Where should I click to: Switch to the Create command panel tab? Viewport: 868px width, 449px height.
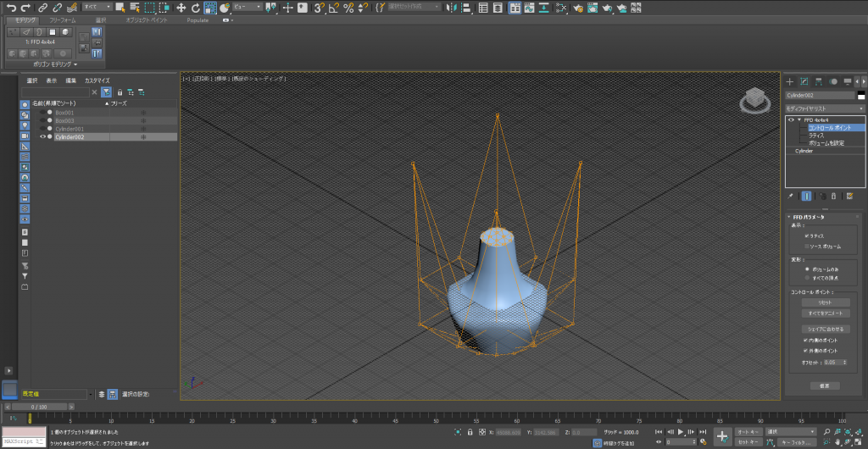790,81
